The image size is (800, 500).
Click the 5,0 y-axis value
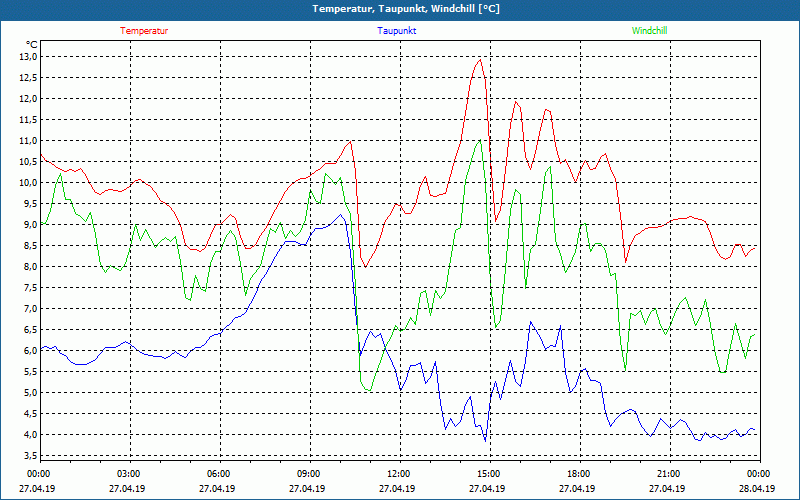point(31,392)
